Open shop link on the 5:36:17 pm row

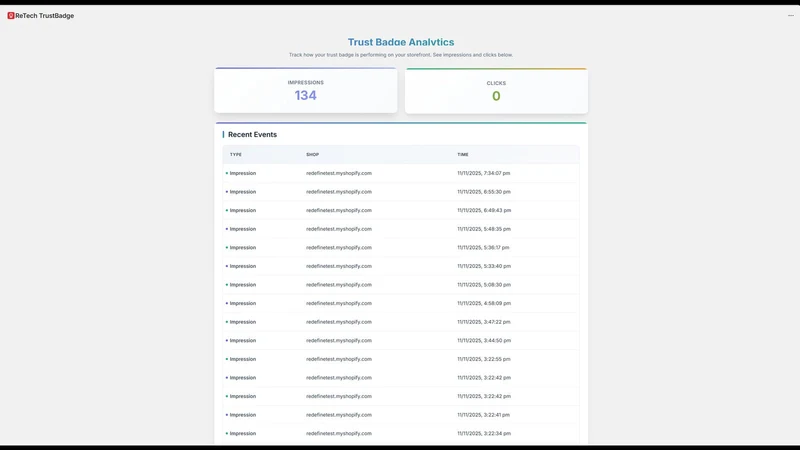[x=339, y=247]
